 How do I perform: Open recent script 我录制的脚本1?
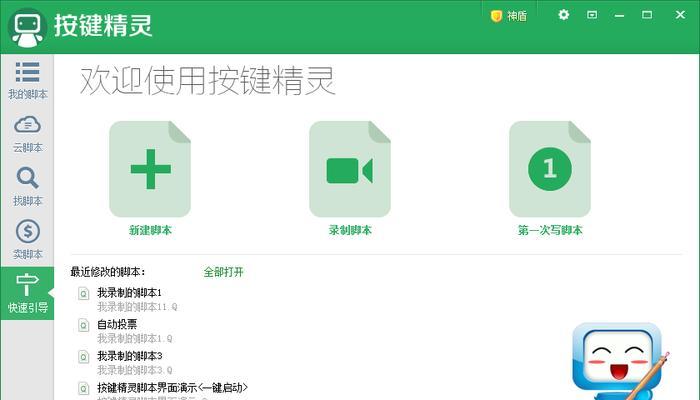pos(129,293)
